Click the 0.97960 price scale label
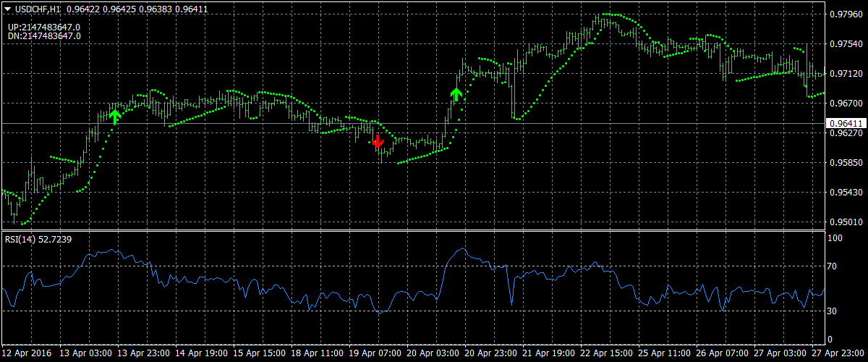The width and height of the screenshot is (868, 362). click(844, 14)
